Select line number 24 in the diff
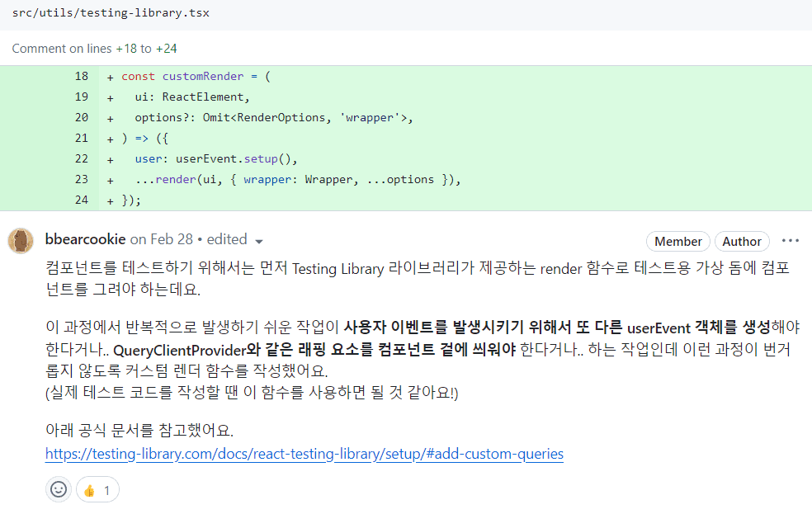 coord(81,200)
